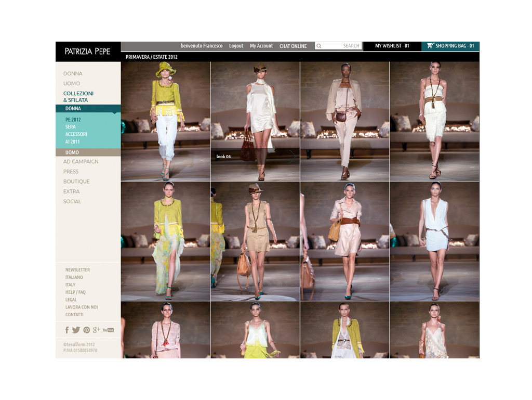Change country via ITALY

[x=70, y=285]
